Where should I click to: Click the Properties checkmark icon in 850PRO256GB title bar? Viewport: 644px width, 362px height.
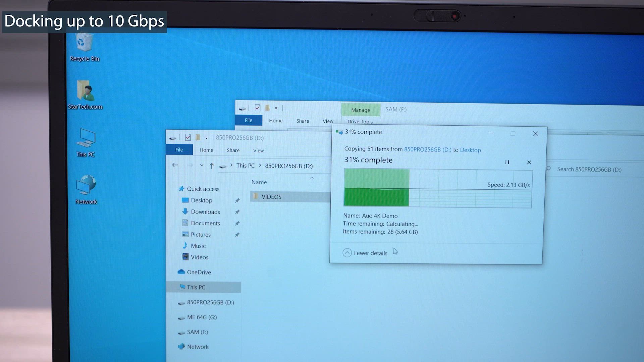[188, 137]
